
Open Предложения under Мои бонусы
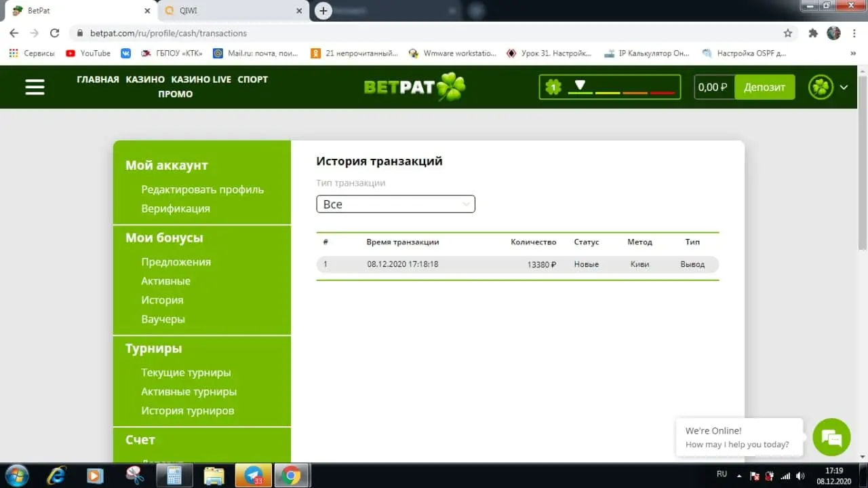176,262
